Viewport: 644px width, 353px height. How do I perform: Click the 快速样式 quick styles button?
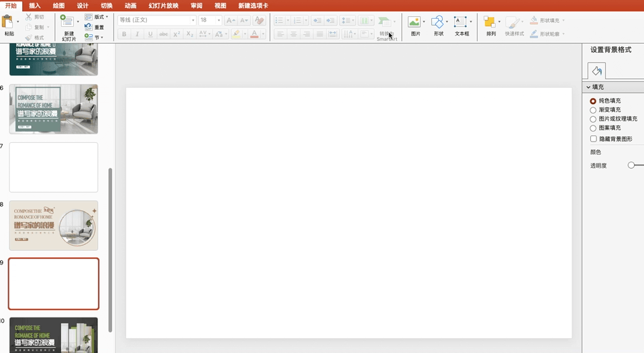[x=515, y=26]
